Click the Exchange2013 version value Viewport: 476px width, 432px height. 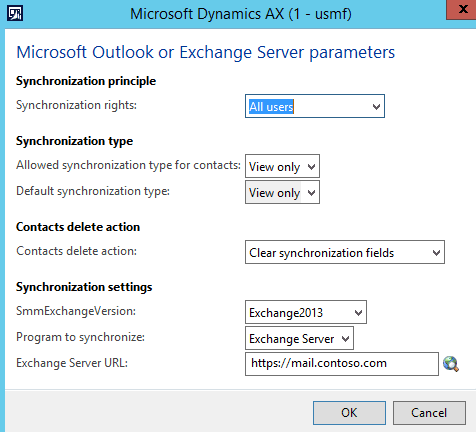[x=286, y=313]
